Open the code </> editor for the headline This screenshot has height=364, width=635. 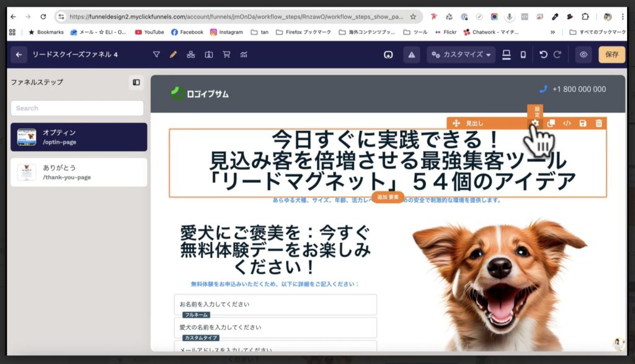[x=567, y=123]
